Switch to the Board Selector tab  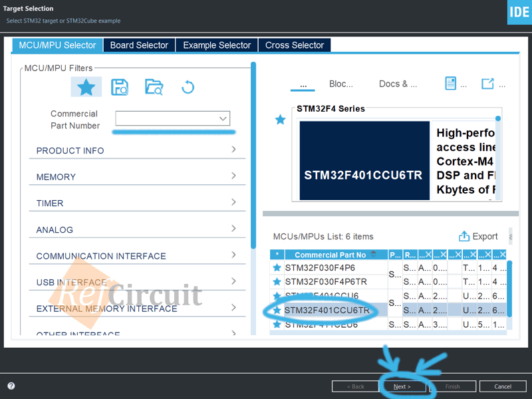(x=139, y=45)
